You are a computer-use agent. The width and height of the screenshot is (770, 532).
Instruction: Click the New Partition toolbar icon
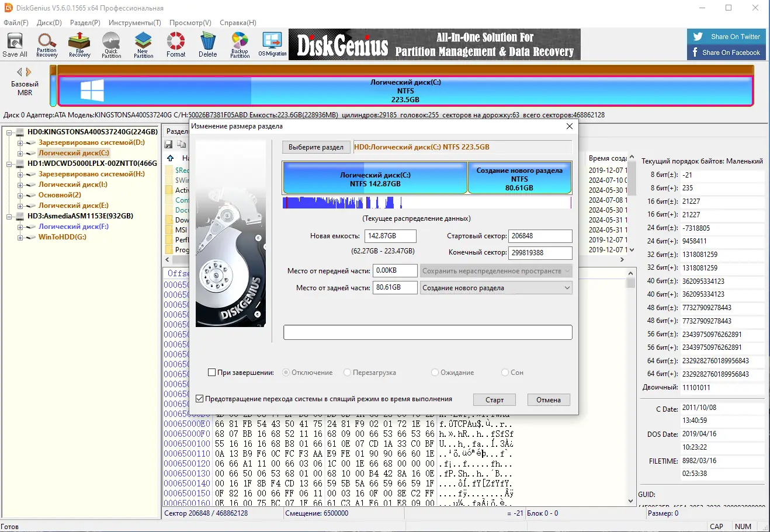pos(143,45)
